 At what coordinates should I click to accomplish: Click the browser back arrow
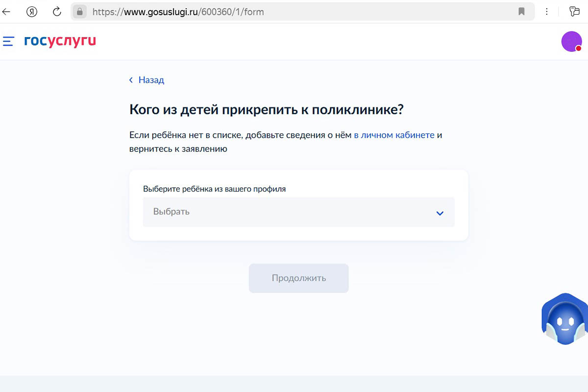pyautogui.click(x=7, y=11)
